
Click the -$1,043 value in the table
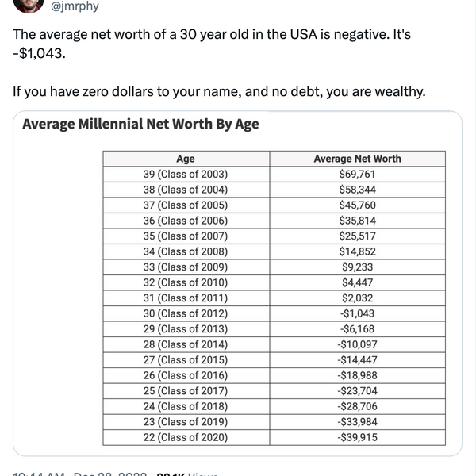[x=357, y=313]
